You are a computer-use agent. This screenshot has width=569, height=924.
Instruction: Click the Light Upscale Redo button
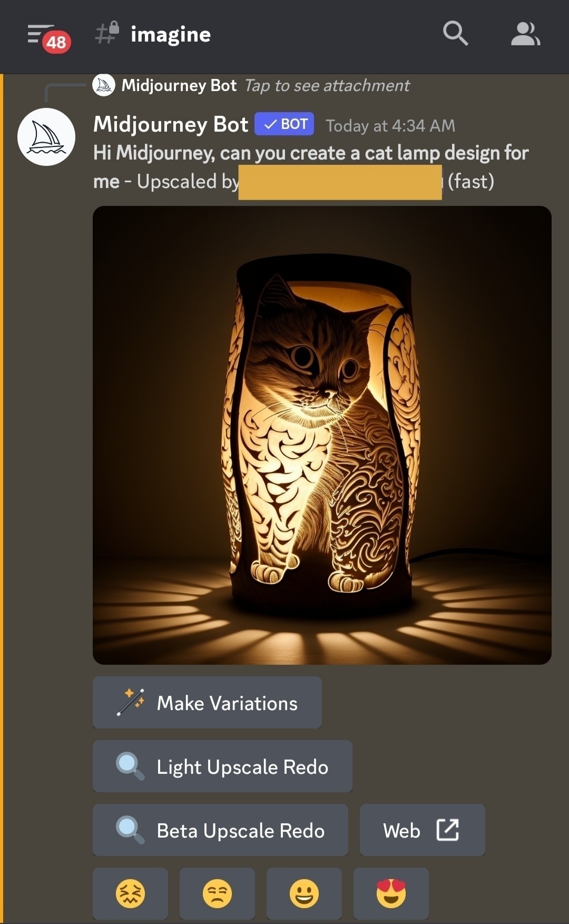point(222,766)
